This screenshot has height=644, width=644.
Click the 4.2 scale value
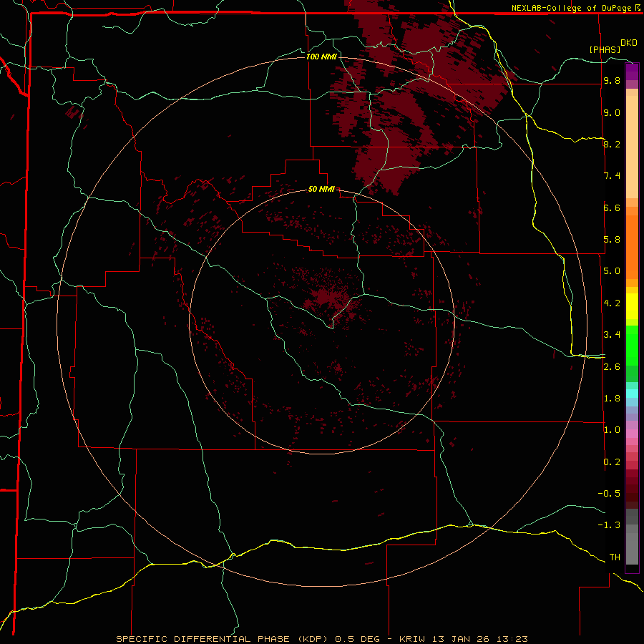[x=612, y=303]
